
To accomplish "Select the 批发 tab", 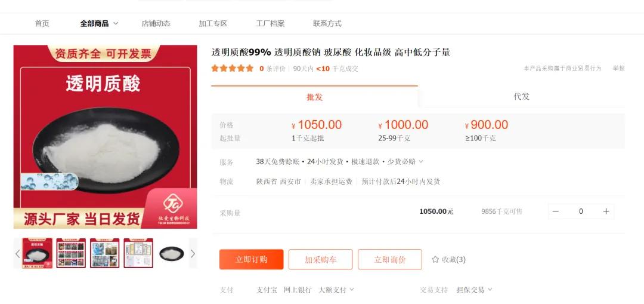I will coord(315,97).
